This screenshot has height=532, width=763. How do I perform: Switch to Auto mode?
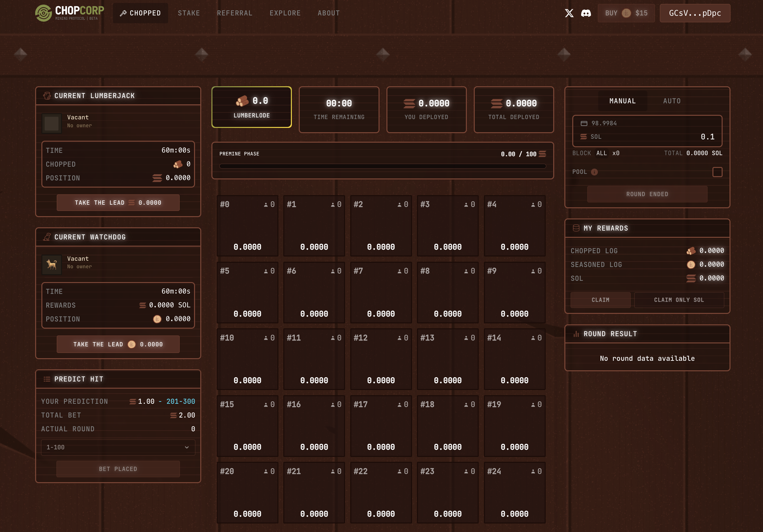(672, 101)
